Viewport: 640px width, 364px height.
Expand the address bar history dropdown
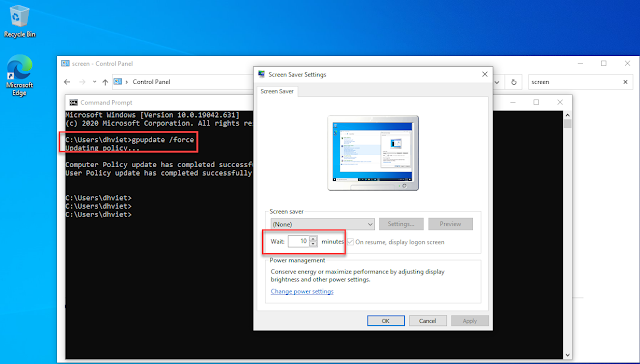[497, 82]
